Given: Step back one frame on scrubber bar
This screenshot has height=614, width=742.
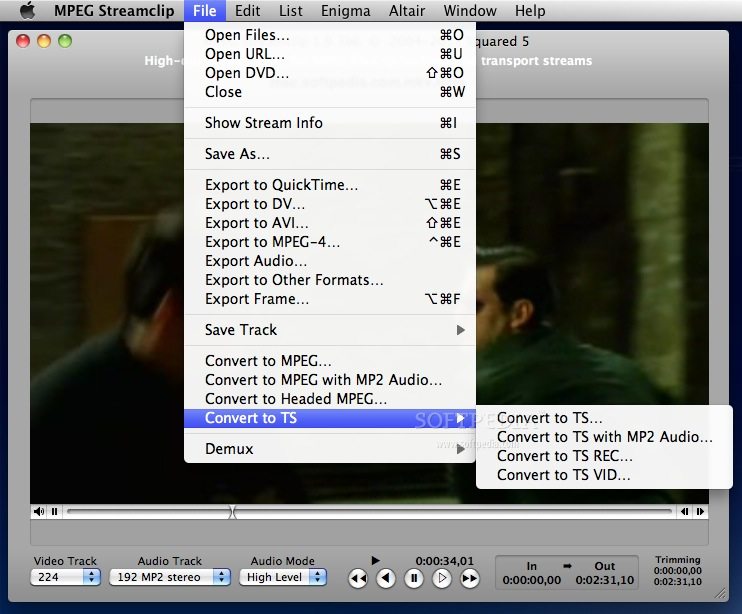Looking at the screenshot, I should (x=684, y=511).
